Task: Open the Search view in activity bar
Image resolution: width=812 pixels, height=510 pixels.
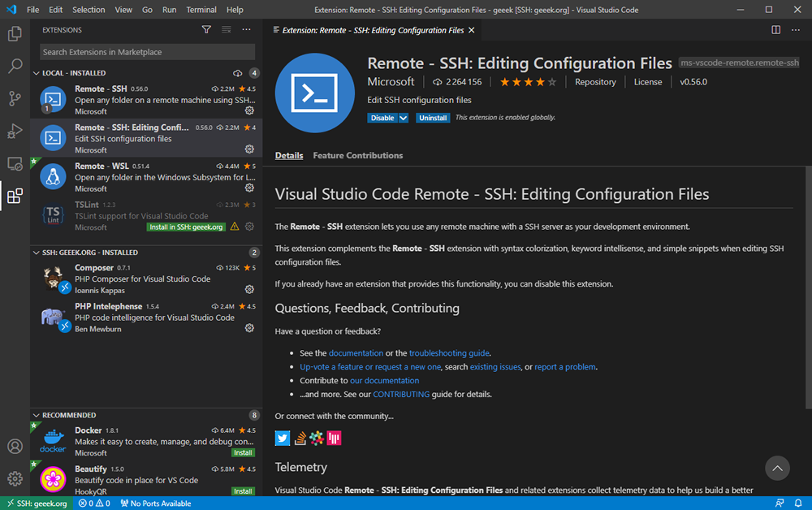Action: coord(15,66)
